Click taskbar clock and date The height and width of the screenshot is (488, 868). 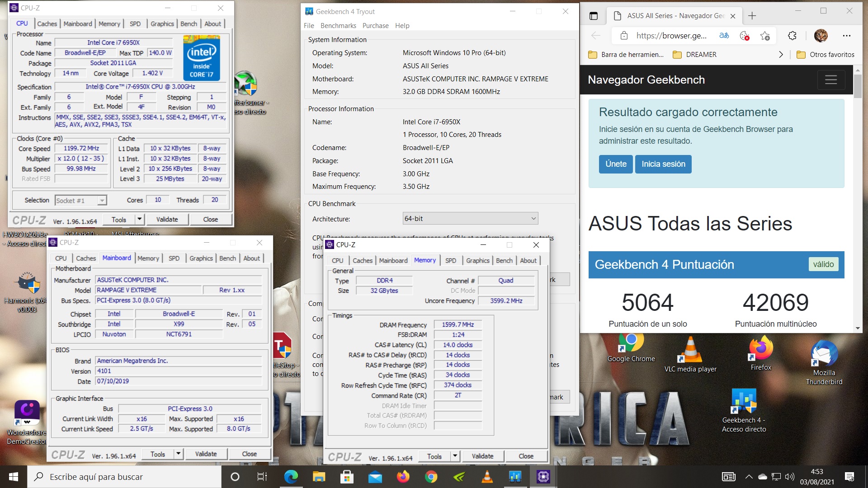point(817,477)
